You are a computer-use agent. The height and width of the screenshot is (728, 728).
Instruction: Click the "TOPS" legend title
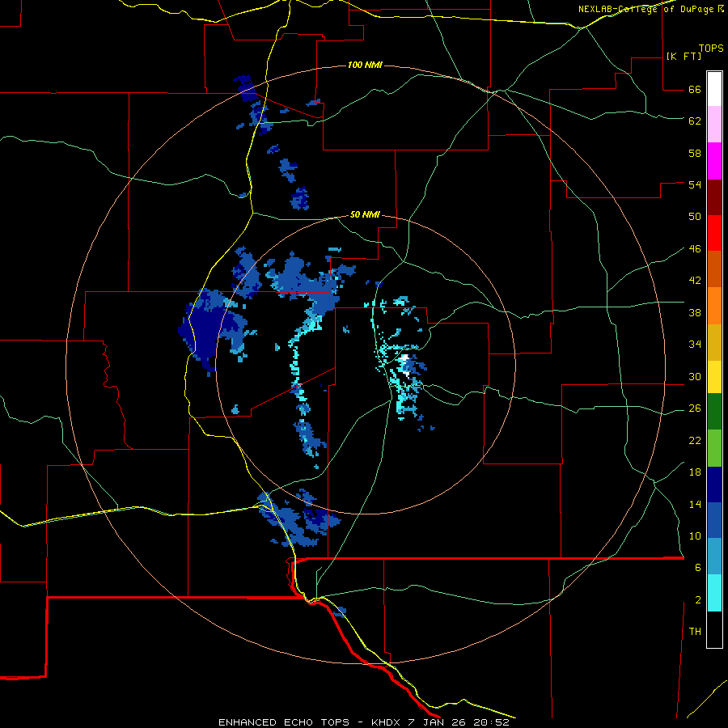(711, 49)
